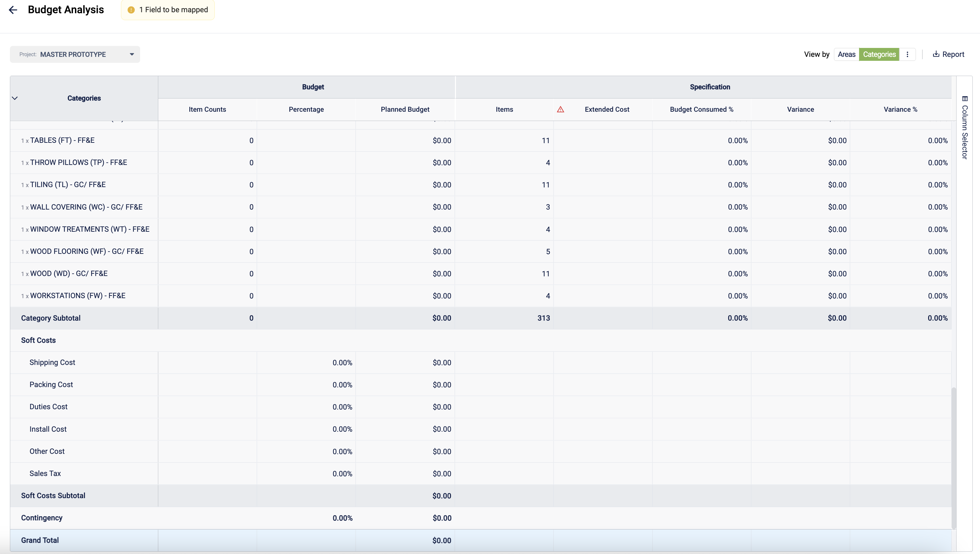The image size is (980, 554).
Task: Switch view to Areas
Action: [847, 55]
